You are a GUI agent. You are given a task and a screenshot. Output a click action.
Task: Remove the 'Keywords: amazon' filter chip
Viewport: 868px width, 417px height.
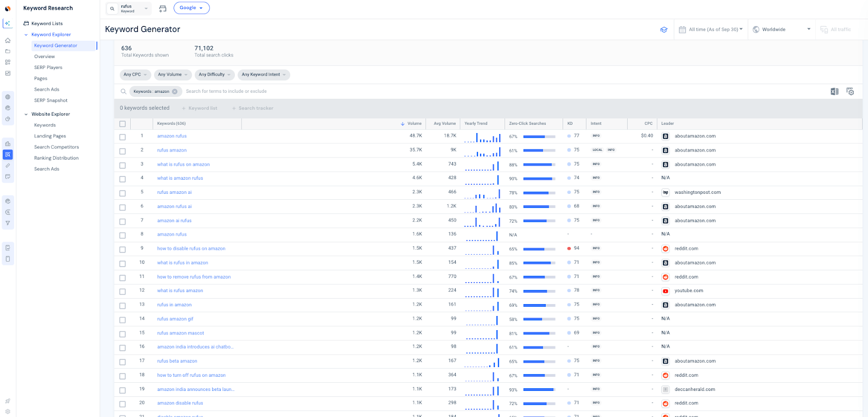tap(175, 92)
